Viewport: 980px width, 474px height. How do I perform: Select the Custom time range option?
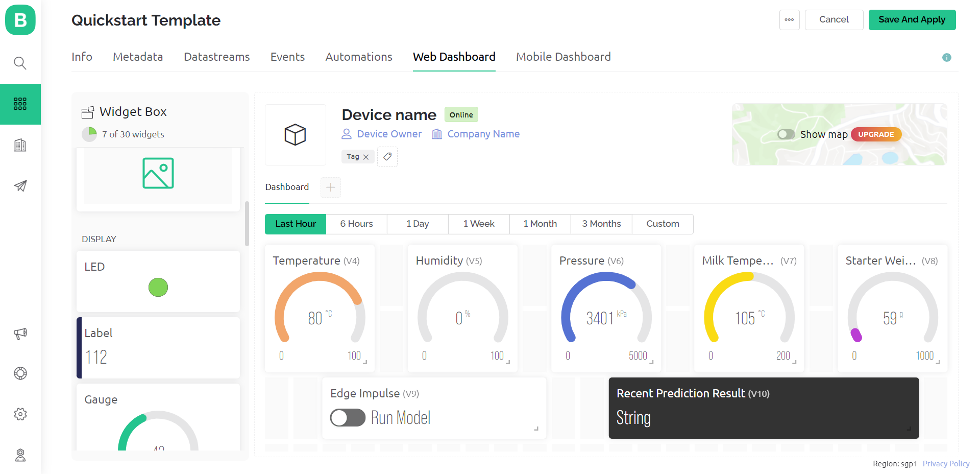tap(663, 224)
